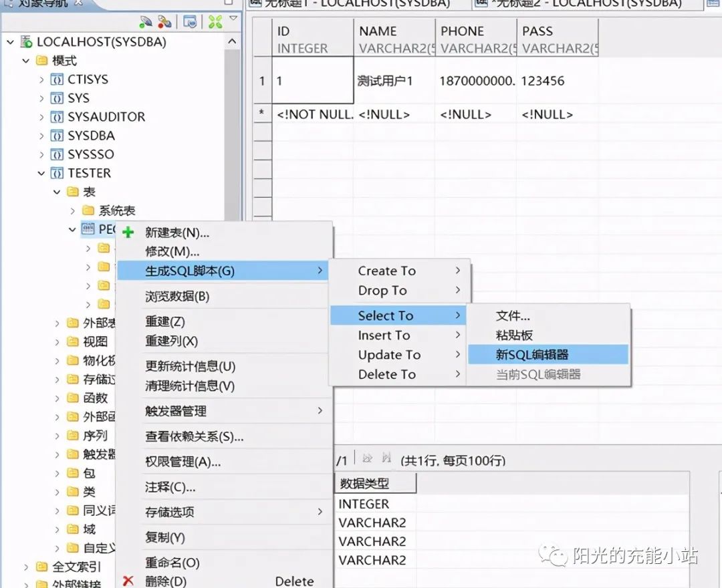Click the 视图 folder icon
722x588 pixels.
pos(73,341)
